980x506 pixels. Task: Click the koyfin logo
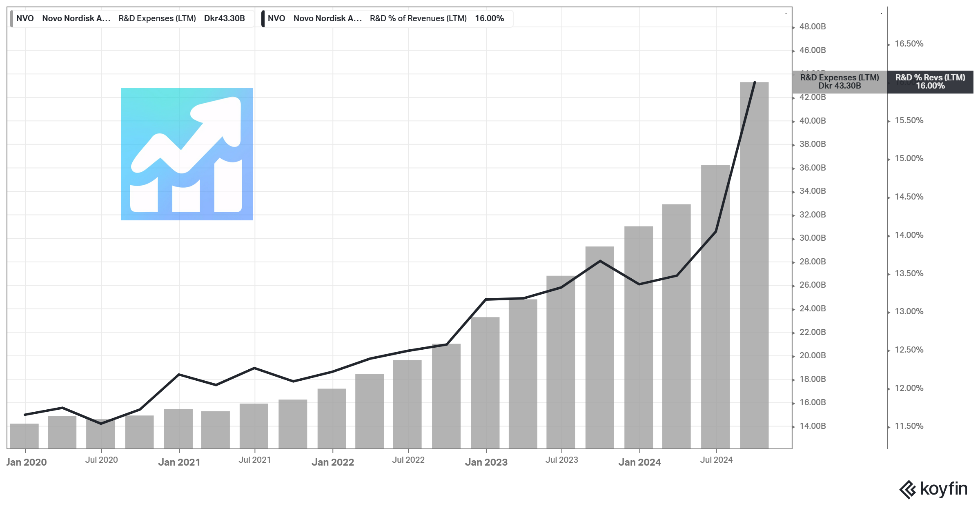click(x=933, y=489)
